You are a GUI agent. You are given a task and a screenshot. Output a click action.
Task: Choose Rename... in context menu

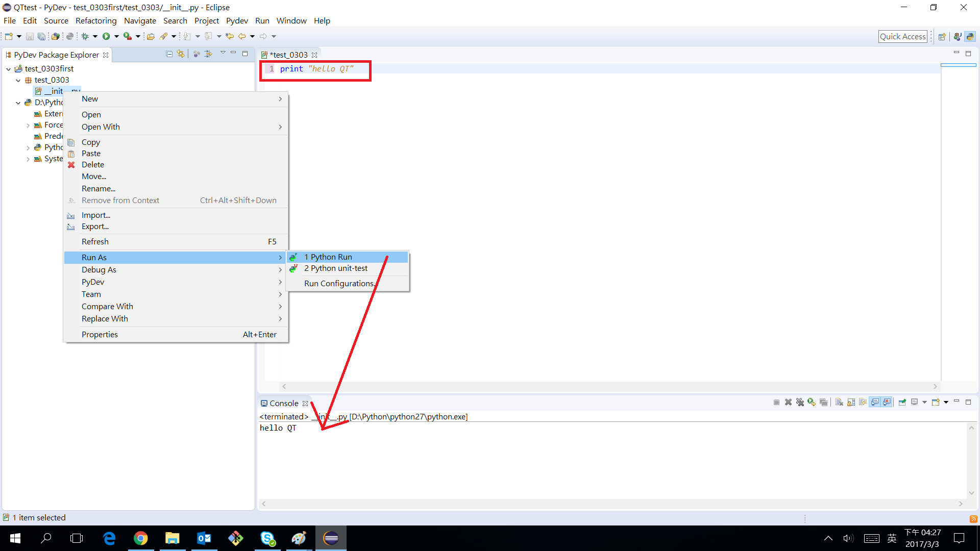[176, 189]
